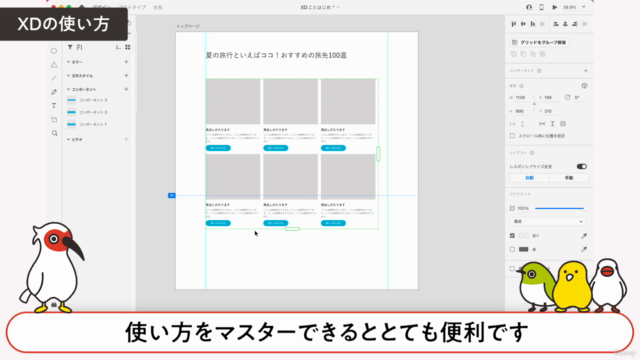Add video with plus beside ビデオ
640x360 pixels.
(x=126, y=139)
